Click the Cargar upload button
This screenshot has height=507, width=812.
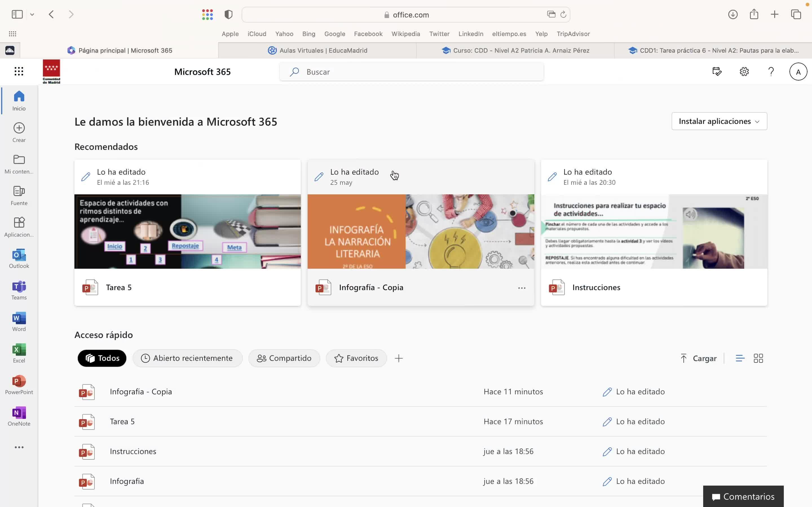(698, 358)
